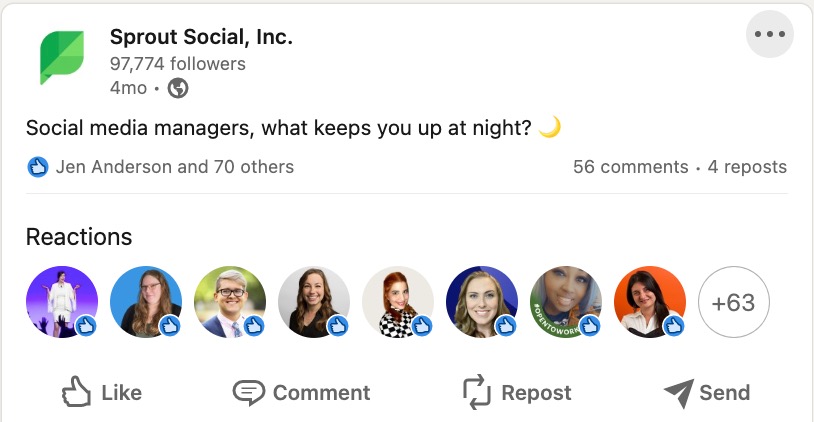Viewport: 814px width, 422px height.
Task: Select the red-haired reactor in checkered top
Action: [x=397, y=302]
